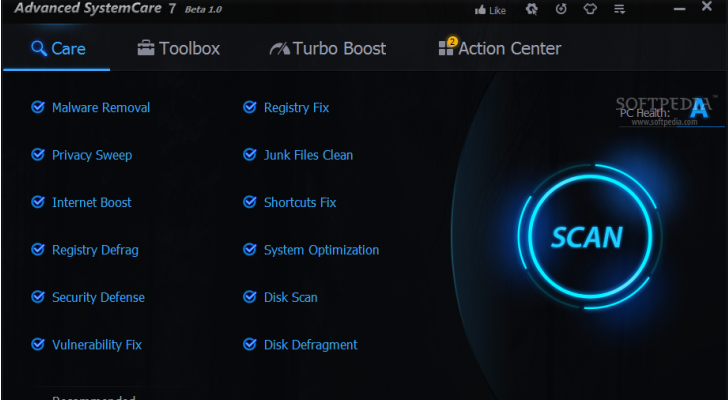Open the Action Center tab

tap(500, 49)
